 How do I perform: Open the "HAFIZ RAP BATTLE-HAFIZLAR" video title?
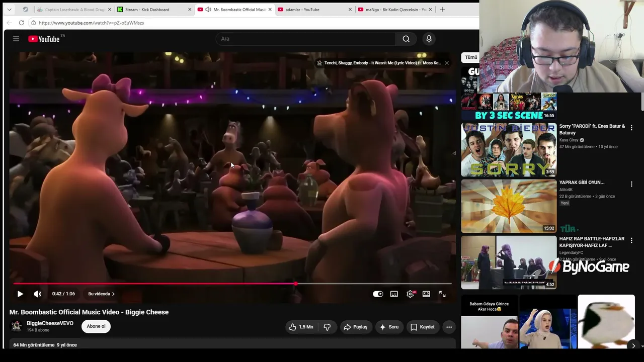coord(592,242)
